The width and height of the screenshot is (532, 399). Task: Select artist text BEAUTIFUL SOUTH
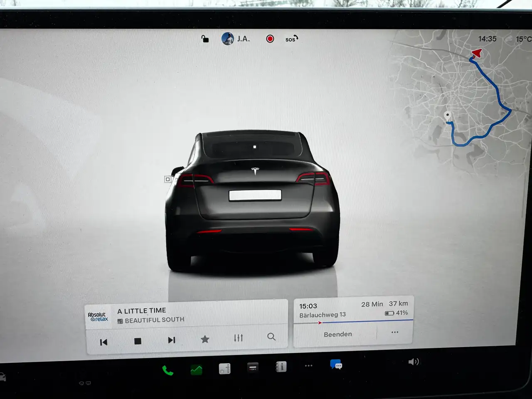click(x=155, y=320)
